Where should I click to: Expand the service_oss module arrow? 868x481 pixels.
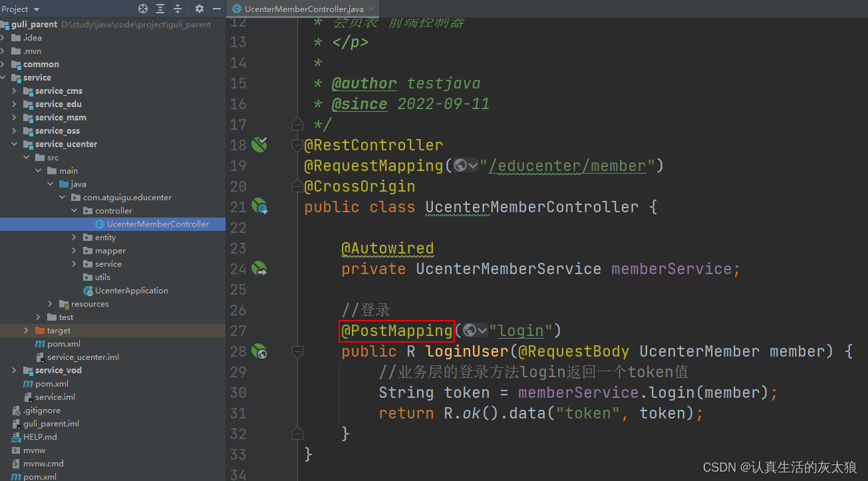pyautogui.click(x=15, y=131)
